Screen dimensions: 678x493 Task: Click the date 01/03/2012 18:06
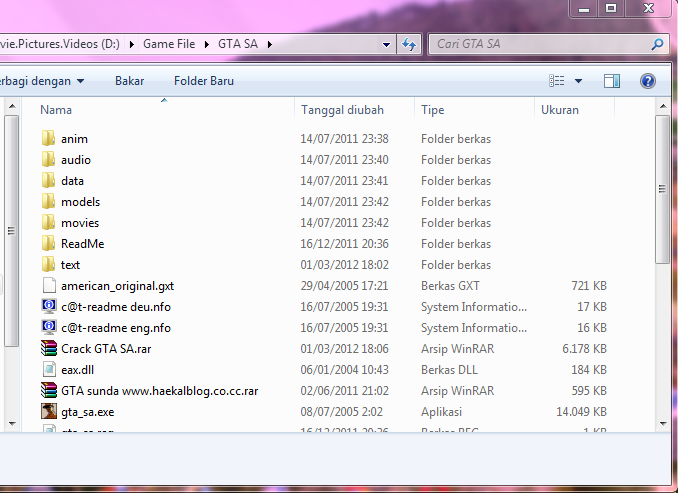[345, 349]
